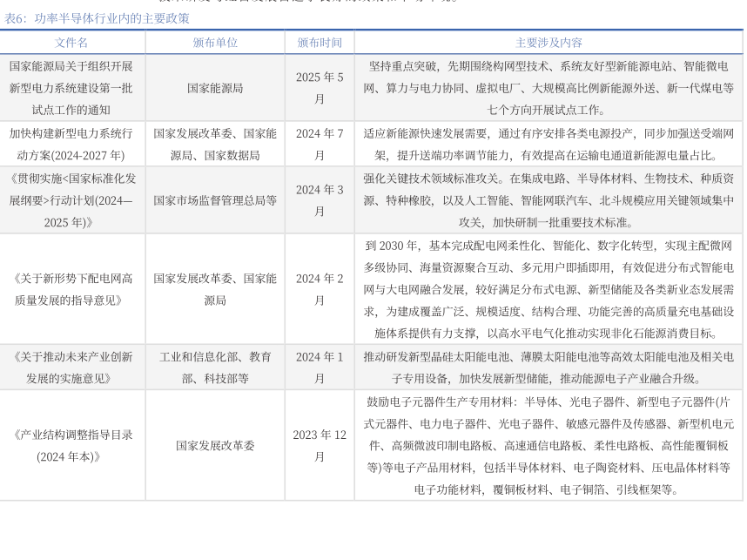Select the 颁布单位 column header
The height and width of the screenshot is (560, 747).
coord(214,43)
